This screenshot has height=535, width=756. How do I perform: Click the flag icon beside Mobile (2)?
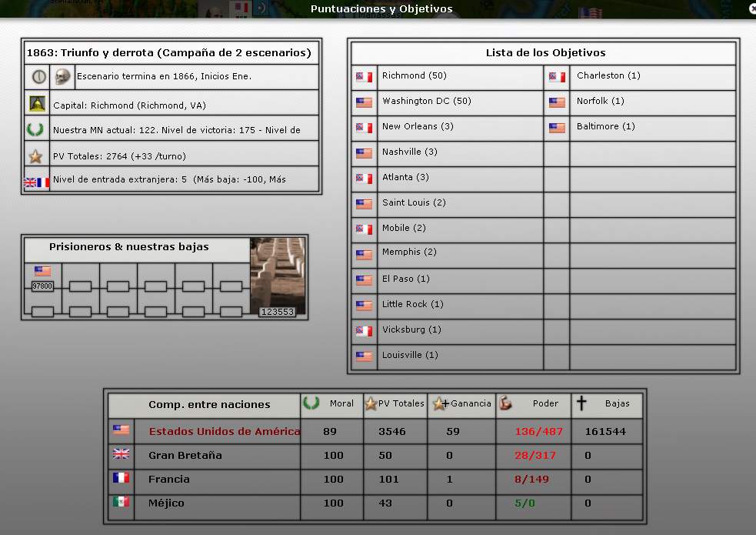click(x=364, y=229)
